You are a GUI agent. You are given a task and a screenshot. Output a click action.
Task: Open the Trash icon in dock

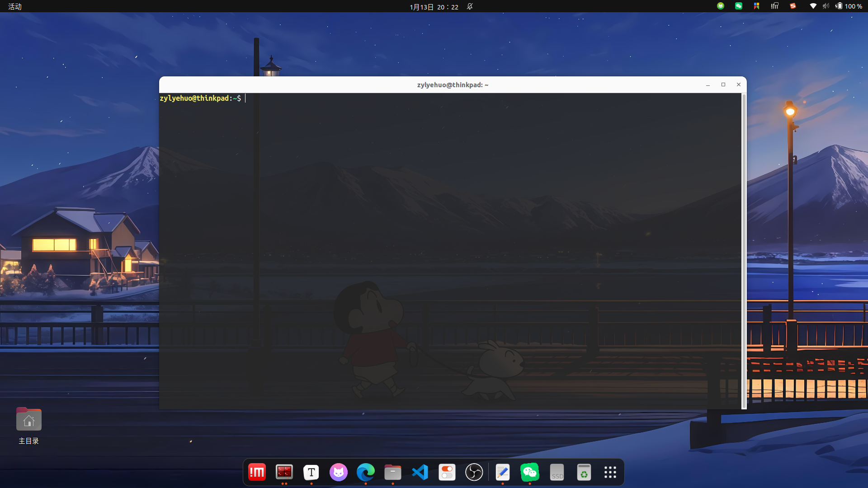584,473
